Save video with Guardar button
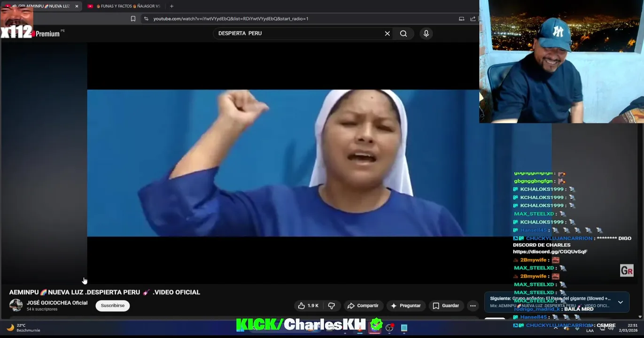The height and width of the screenshot is (338, 644). pos(446,306)
